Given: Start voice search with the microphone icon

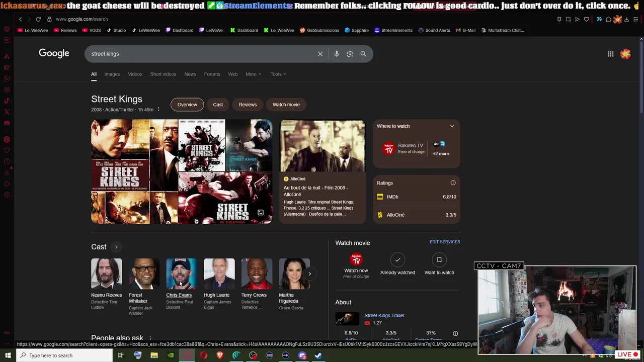Looking at the screenshot, I should 337,54.
